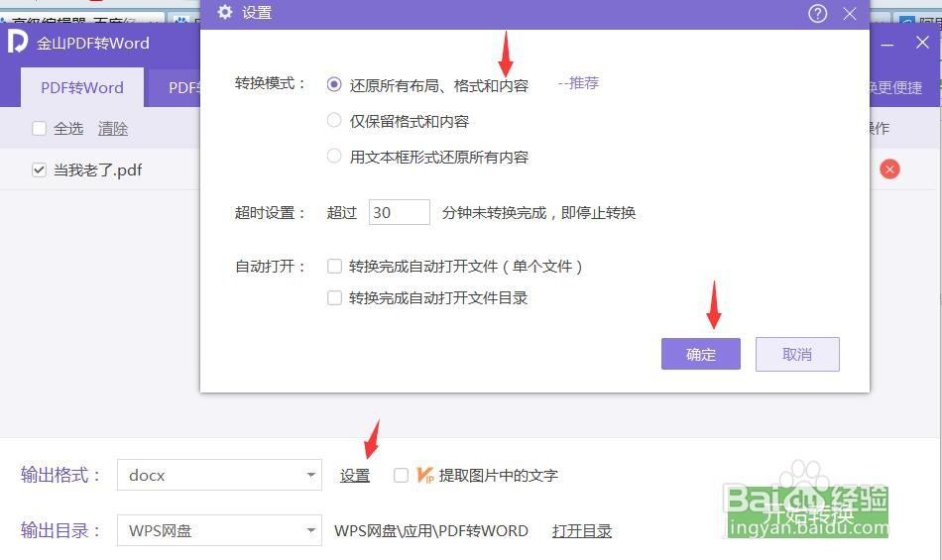The width and height of the screenshot is (942, 560).
Task: Click the WPS网盘\应用\PDF转WORD path text
Action: [431, 530]
